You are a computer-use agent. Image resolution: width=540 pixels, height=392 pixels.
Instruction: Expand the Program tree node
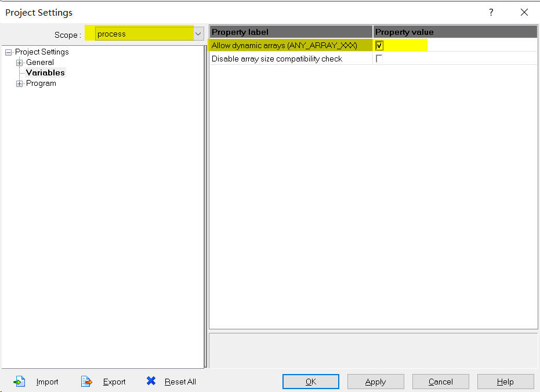tap(19, 84)
